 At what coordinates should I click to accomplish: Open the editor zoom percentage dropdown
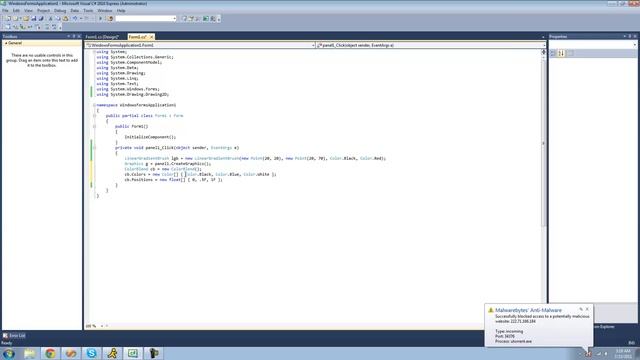102,326
